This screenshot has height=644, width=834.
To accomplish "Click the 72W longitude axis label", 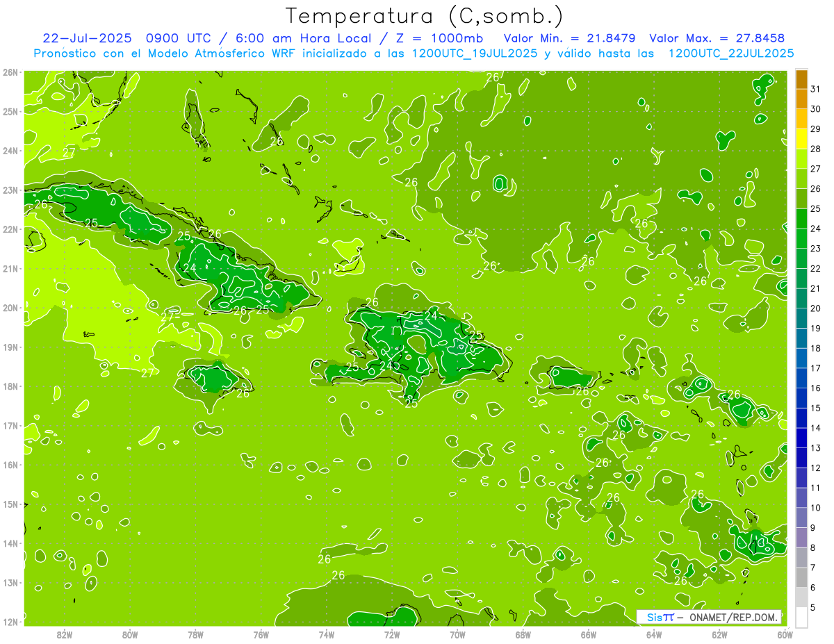I will click(x=392, y=634).
